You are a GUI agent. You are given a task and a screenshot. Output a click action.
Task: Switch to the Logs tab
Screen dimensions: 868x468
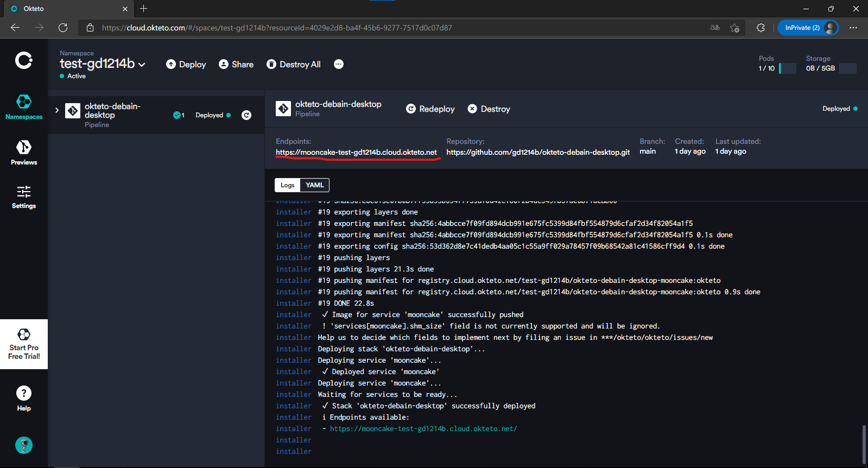(288, 185)
